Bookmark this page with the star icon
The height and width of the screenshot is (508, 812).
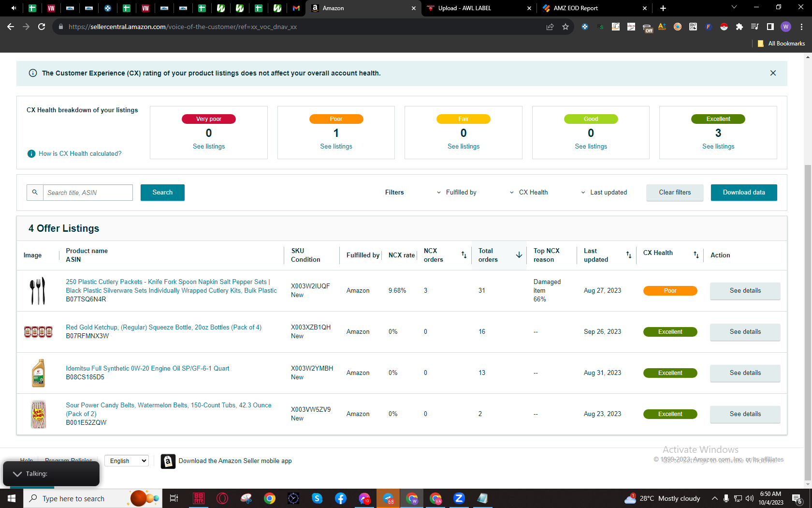pyautogui.click(x=565, y=27)
